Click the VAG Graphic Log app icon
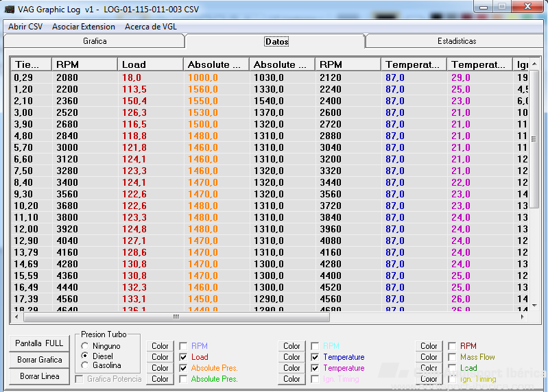Screen dimensions: 548x392 point(10,9)
